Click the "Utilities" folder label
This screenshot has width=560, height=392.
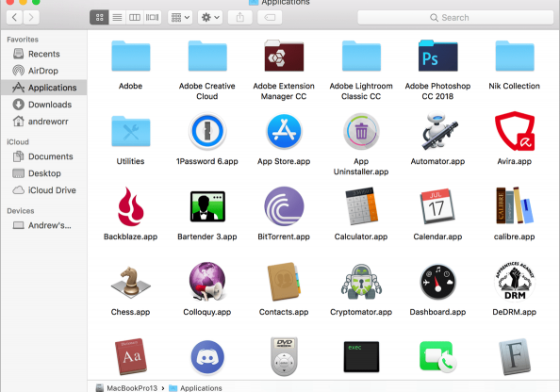(x=131, y=161)
